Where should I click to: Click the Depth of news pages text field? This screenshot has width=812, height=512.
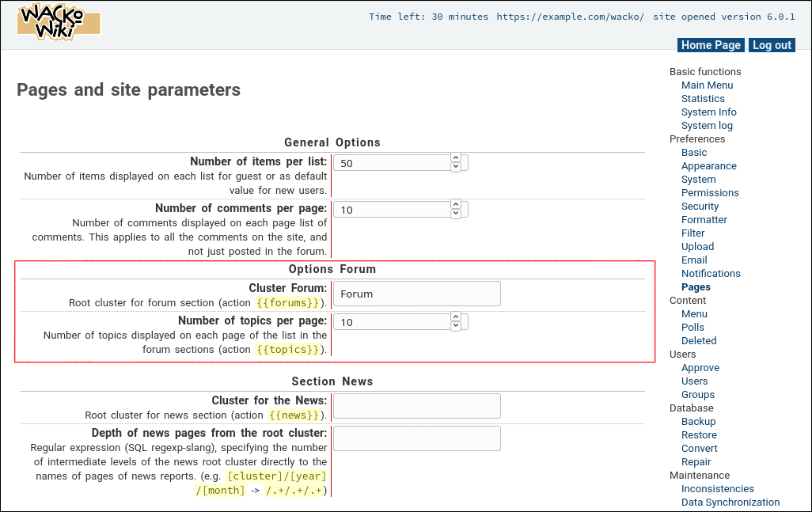415,438
